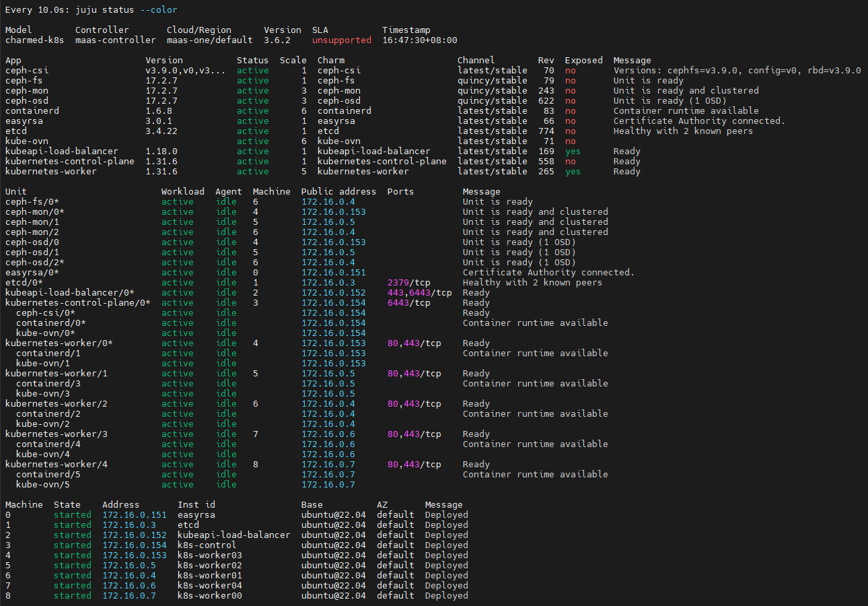Click subordinate unit 'kube-ovn/0*'
This screenshot has width=868, height=606.
(x=46, y=333)
